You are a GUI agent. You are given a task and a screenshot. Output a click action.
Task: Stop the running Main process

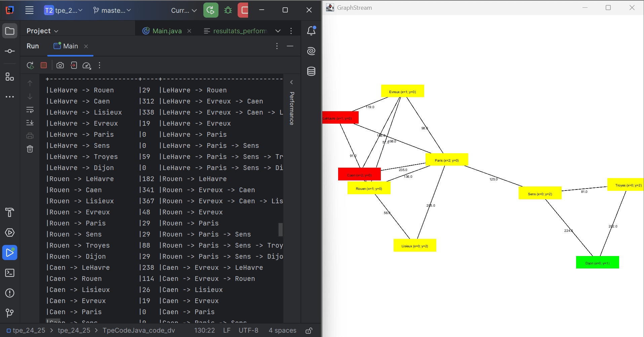[x=43, y=65]
